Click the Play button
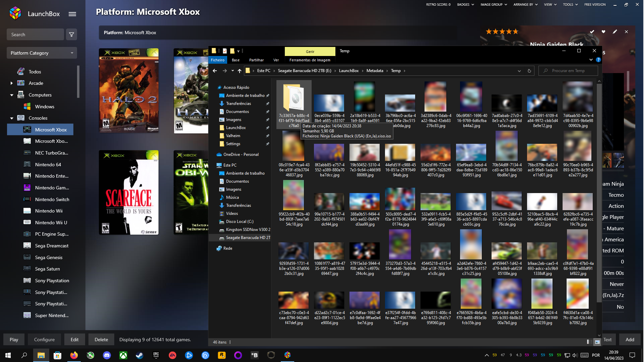 point(14,340)
